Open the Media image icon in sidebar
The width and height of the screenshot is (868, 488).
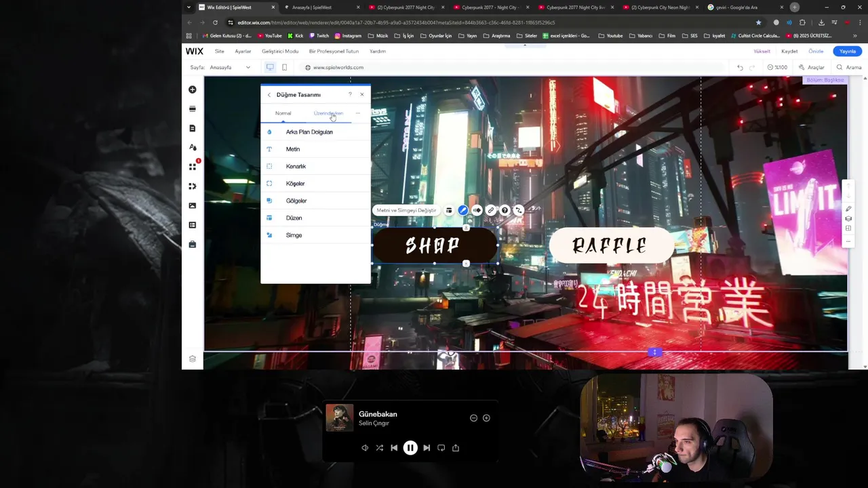coord(193,205)
